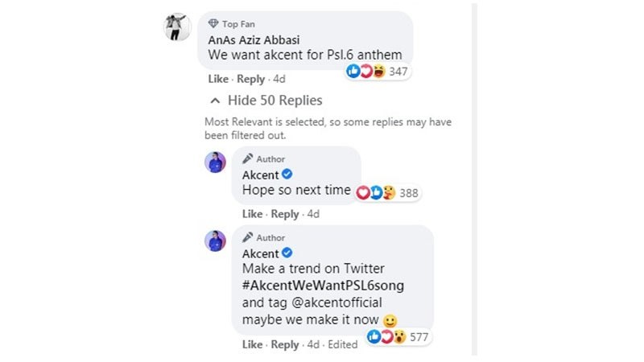Image resolution: width=644 pixels, height=362 pixels.
Task: Click verified badge beside Akcent on first reply
Action: (286, 175)
